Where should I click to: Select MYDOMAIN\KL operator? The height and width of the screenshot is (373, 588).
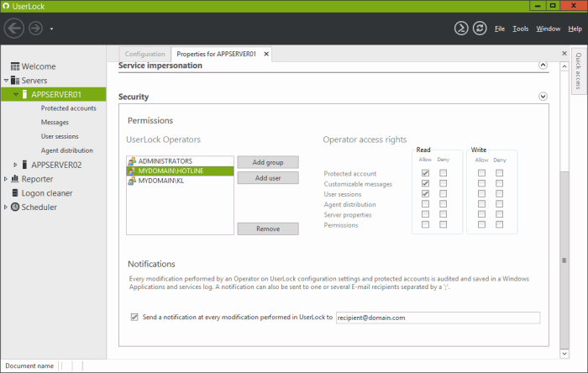(x=180, y=181)
